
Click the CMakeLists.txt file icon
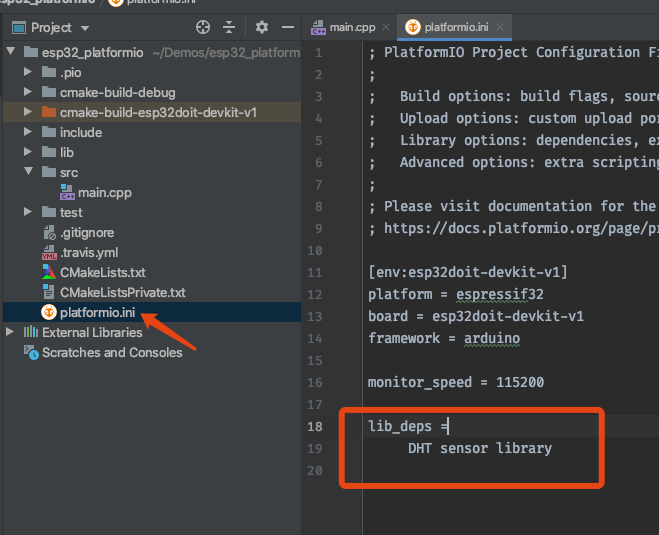pyautogui.click(x=49, y=272)
